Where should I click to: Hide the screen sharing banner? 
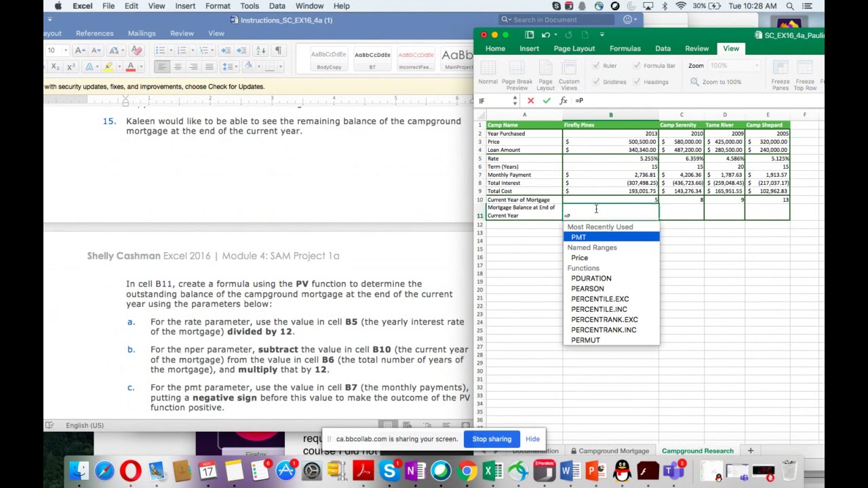click(x=532, y=439)
